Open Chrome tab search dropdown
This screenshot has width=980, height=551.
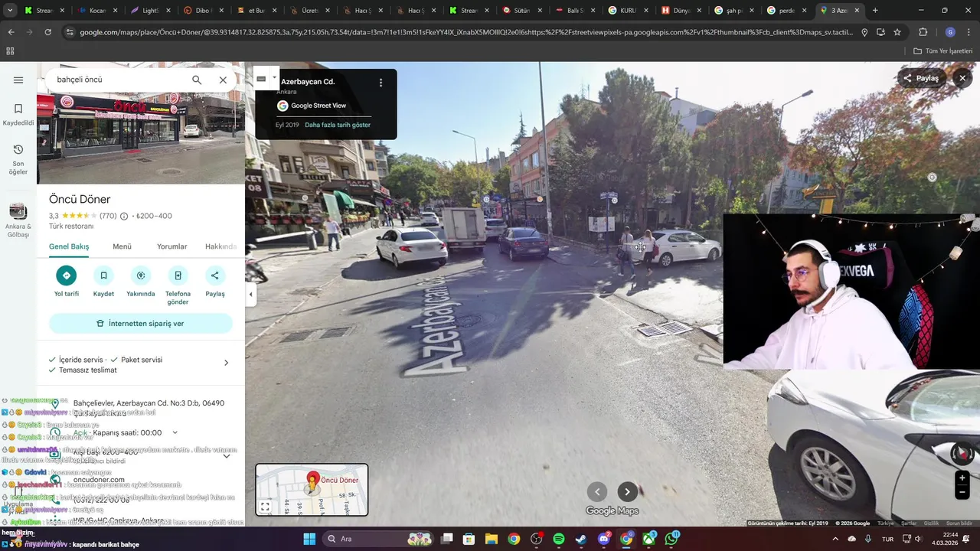pyautogui.click(x=10, y=11)
